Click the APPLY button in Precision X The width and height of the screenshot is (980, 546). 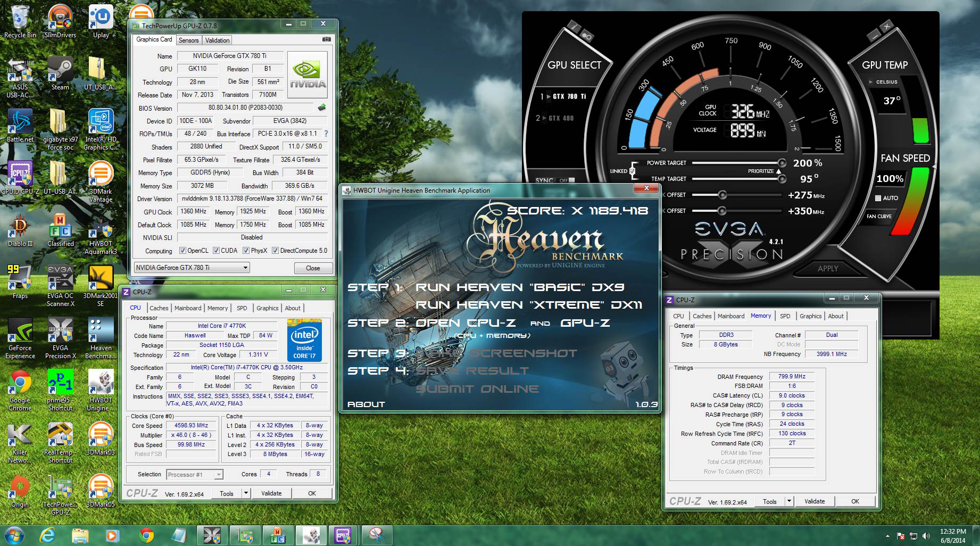(x=827, y=269)
